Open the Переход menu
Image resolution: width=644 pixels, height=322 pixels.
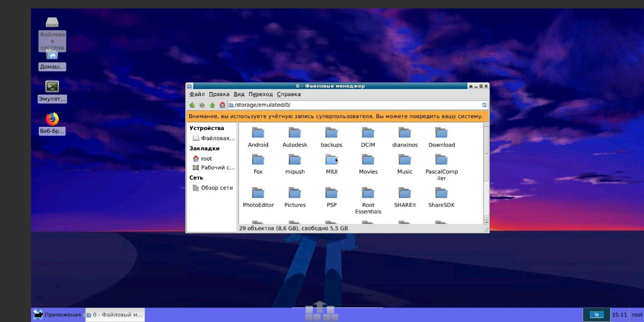pos(260,94)
